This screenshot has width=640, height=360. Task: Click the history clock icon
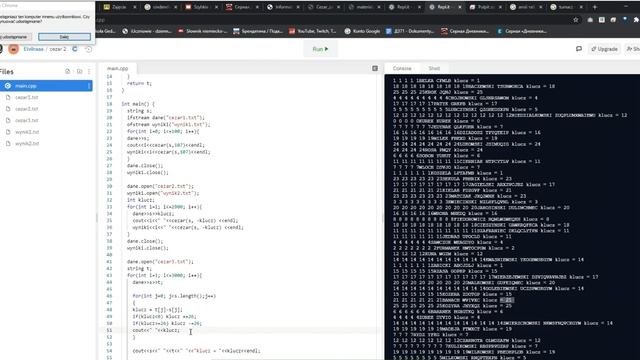(x=88, y=49)
